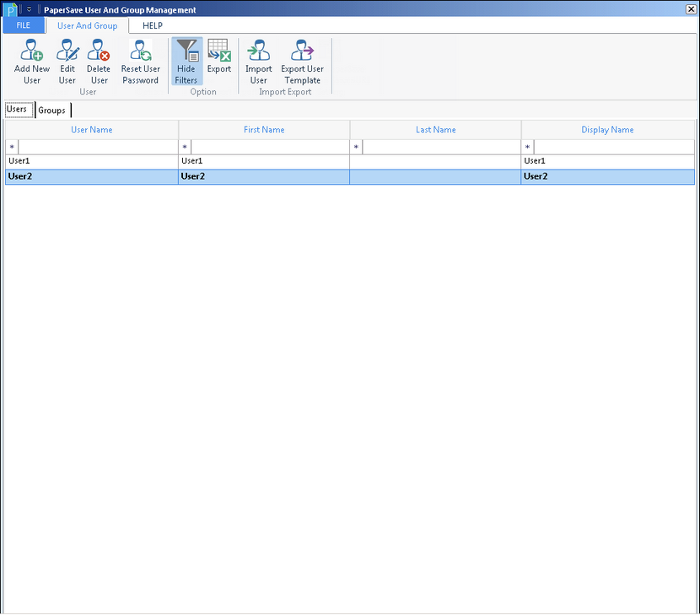700x615 pixels.
Task: Click Export User Template icon
Action: pyautogui.click(x=302, y=51)
